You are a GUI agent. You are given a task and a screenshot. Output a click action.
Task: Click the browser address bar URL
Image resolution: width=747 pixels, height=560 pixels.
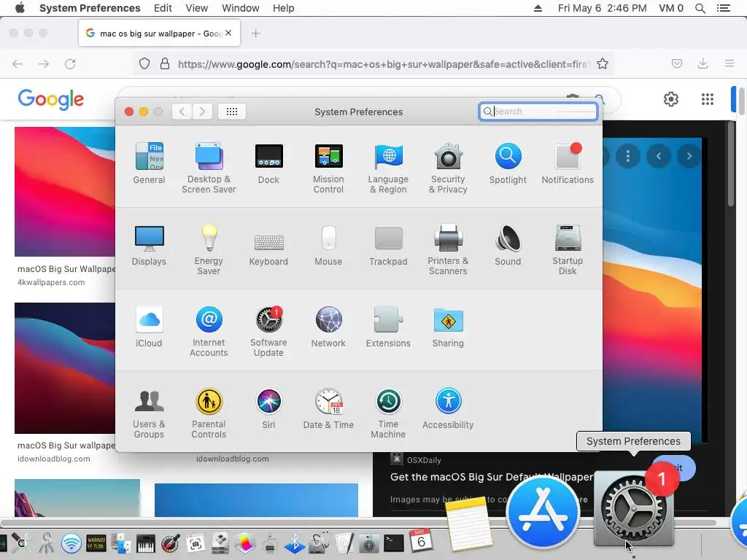pyautogui.click(x=384, y=64)
